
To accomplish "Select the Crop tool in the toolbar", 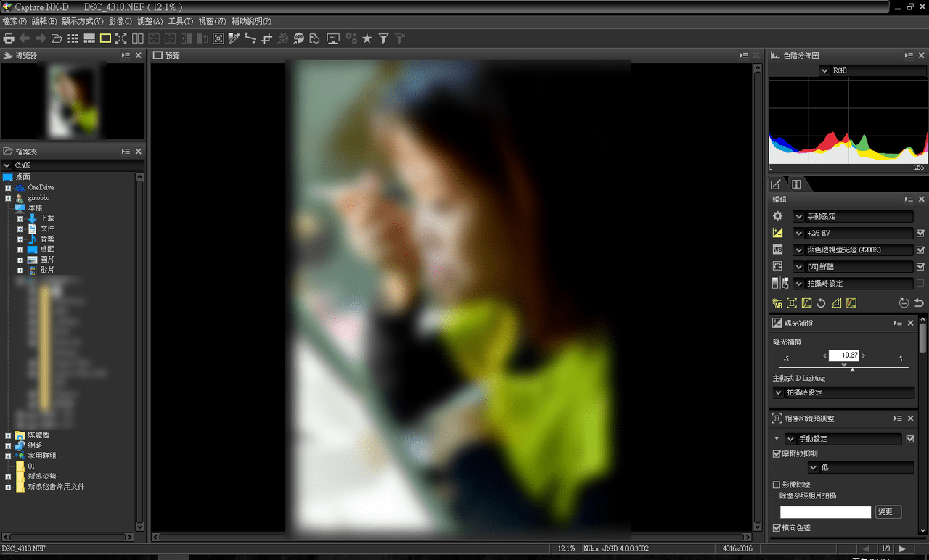I will [266, 38].
